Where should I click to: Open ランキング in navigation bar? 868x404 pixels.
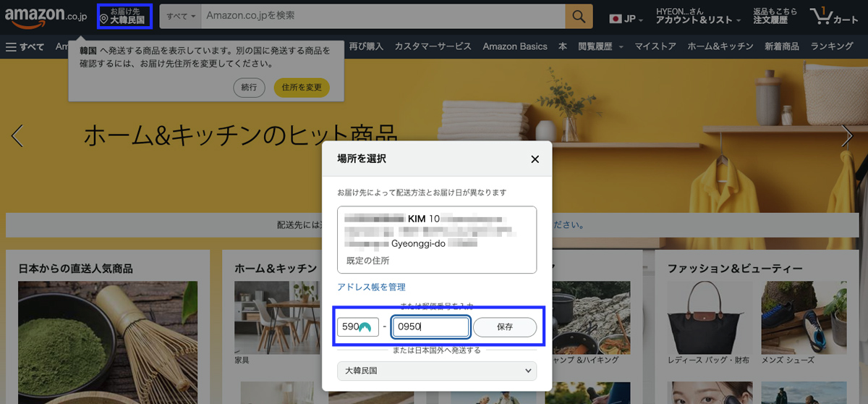click(832, 46)
